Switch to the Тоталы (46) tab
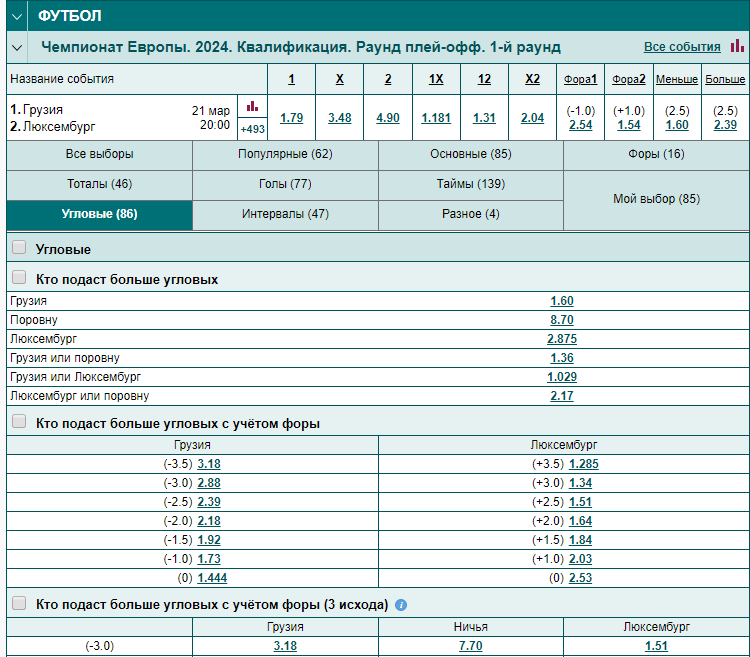Image resolution: width=750 pixels, height=657 pixels. pos(99,184)
